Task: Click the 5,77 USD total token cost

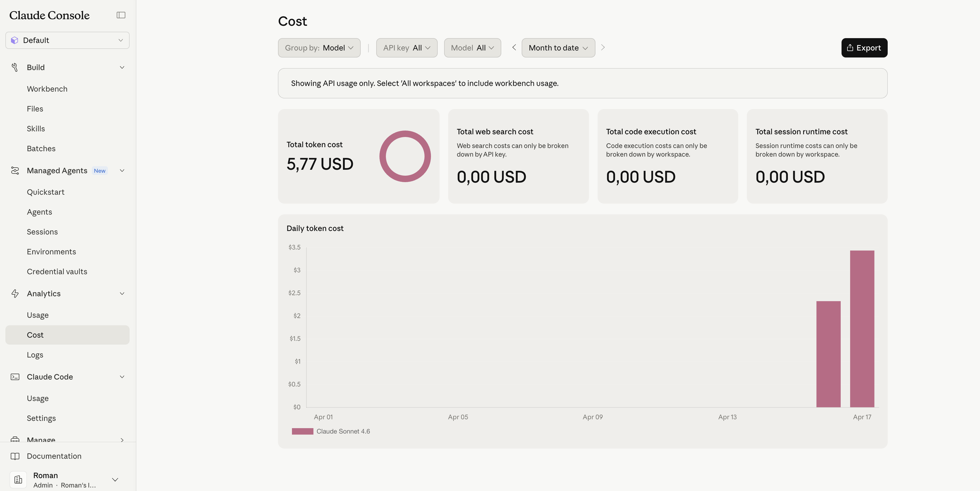Action: tap(320, 164)
